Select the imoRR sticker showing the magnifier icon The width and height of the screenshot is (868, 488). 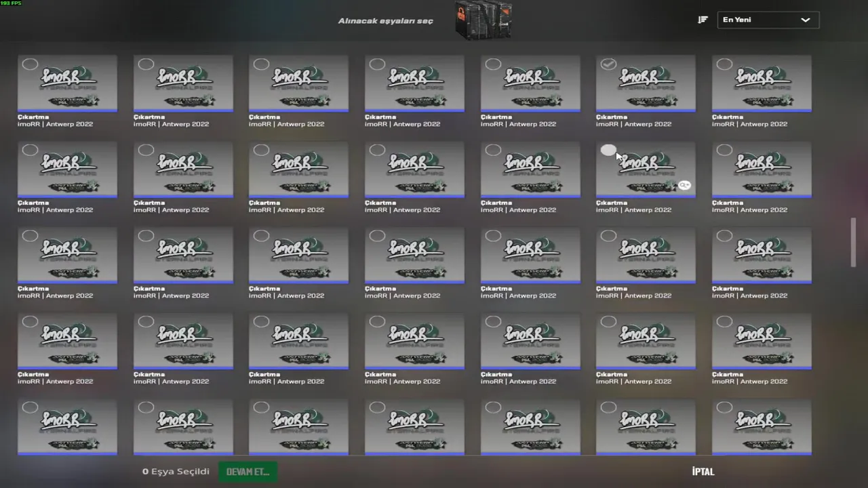[646, 169]
